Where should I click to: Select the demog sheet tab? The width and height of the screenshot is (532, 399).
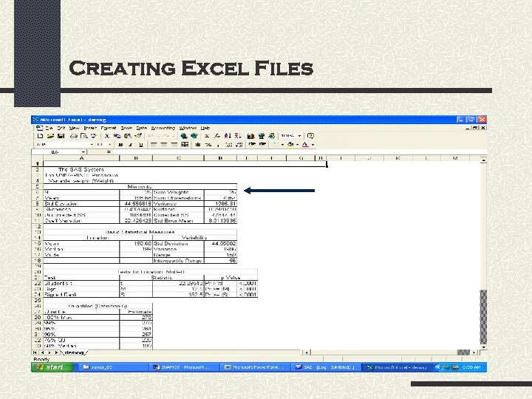tap(74, 353)
